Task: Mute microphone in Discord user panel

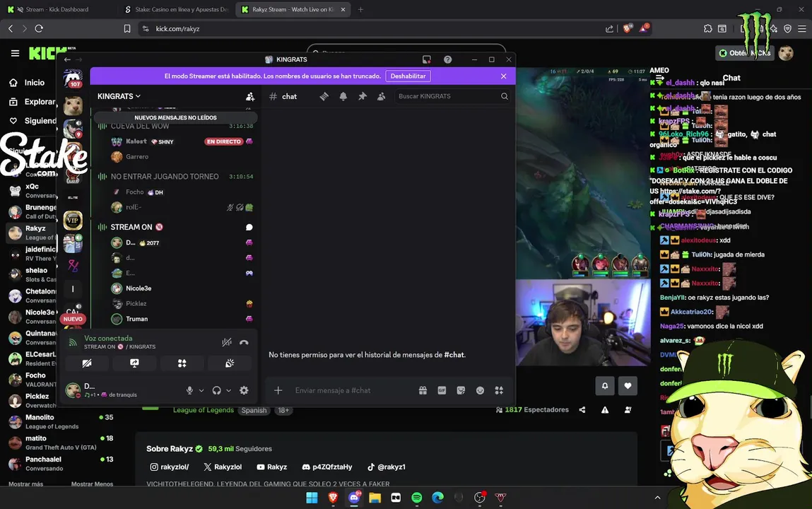Action: tap(189, 390)
